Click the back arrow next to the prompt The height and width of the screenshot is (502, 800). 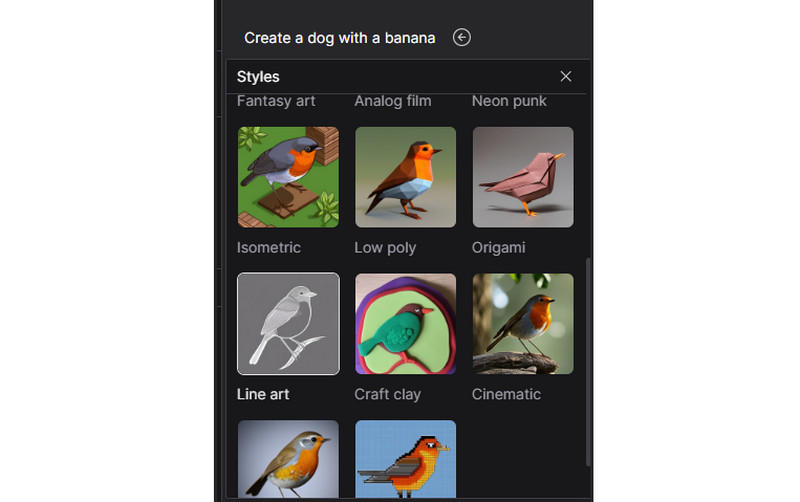click(x=461, y=37)
